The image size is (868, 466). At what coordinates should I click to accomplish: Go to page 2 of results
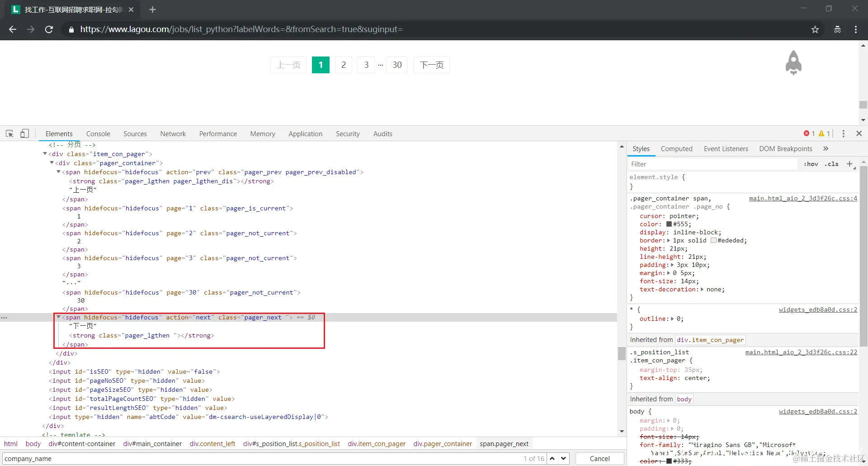pyautogui.click(x=344, y=65)
